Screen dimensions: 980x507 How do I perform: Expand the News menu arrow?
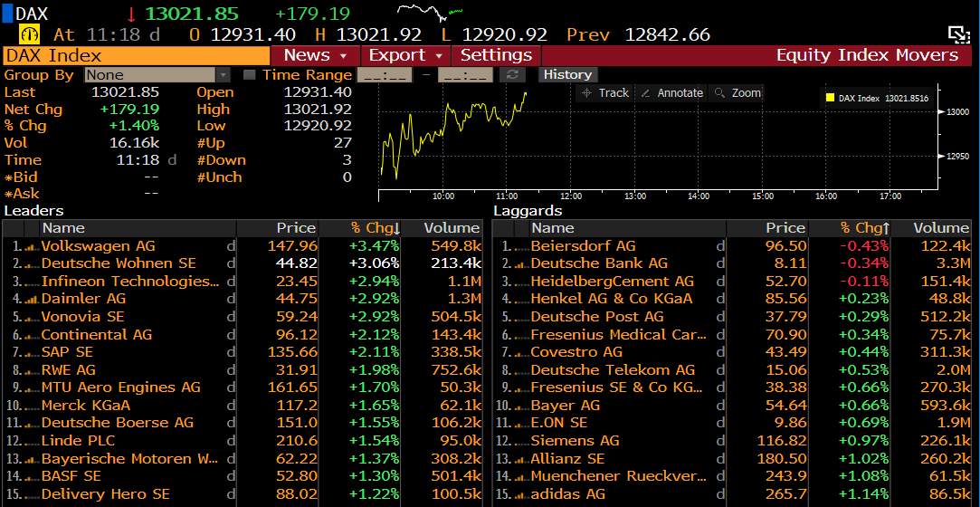343,55
